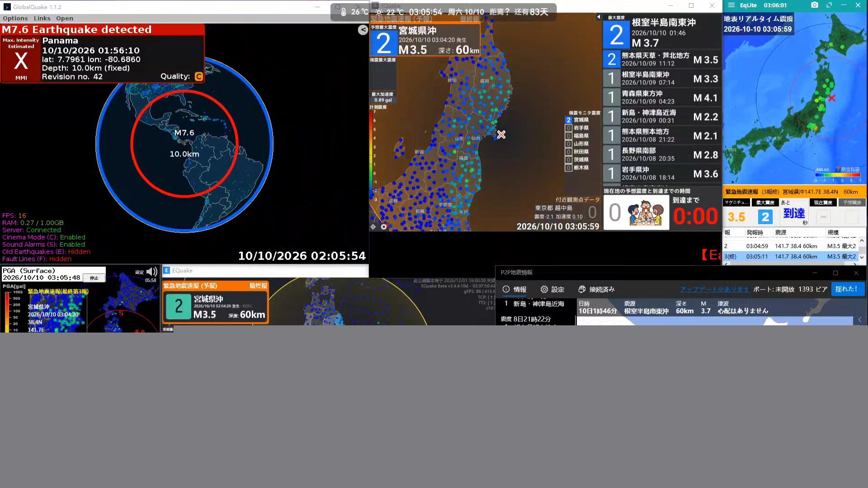
Task: Collapse the JQuake earthquake list panel arrow
Action: pyautogui.click(x=599, y=17)
